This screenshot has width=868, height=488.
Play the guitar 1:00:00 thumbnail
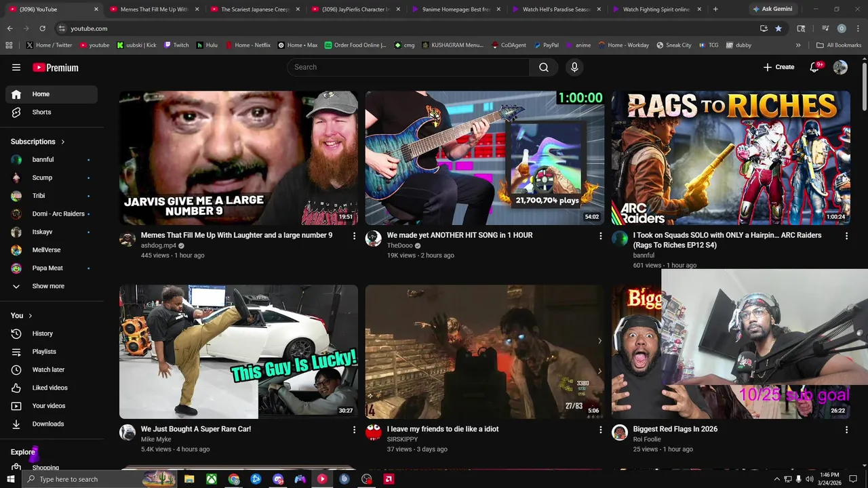click(x=485, y=158)
